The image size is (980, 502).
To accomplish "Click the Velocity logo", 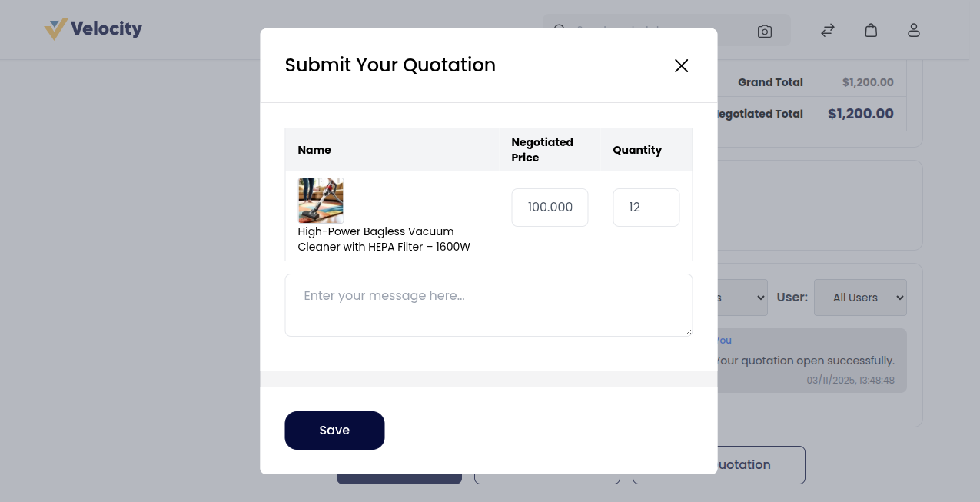I will (92, 28).
